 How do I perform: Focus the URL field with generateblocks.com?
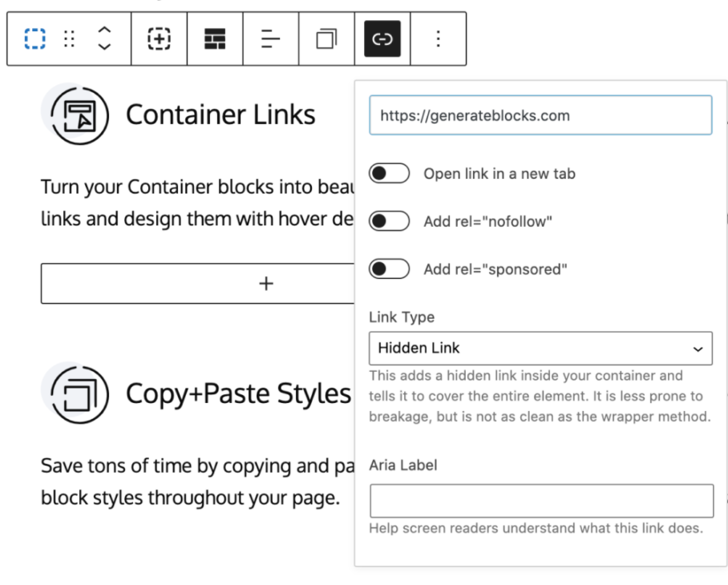pos(540,115)
